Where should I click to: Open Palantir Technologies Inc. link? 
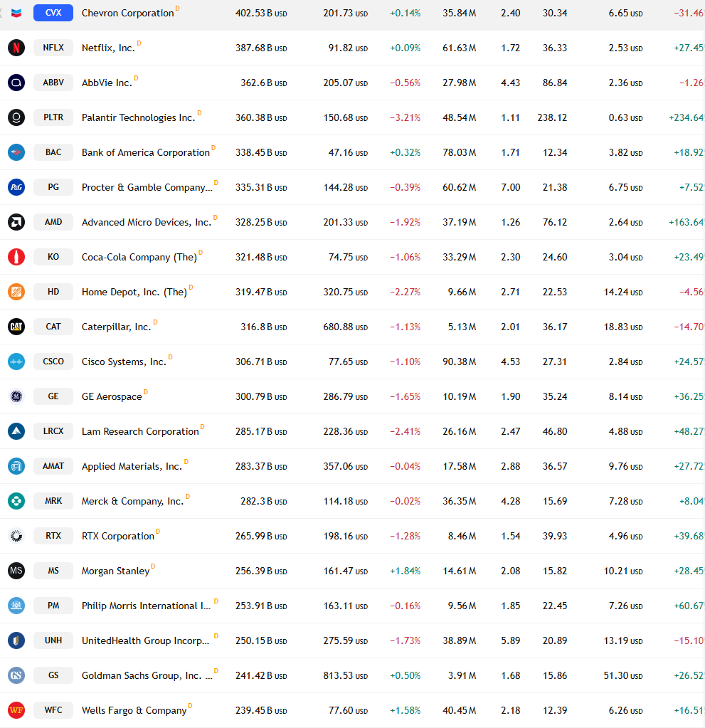tap(138, 117)
